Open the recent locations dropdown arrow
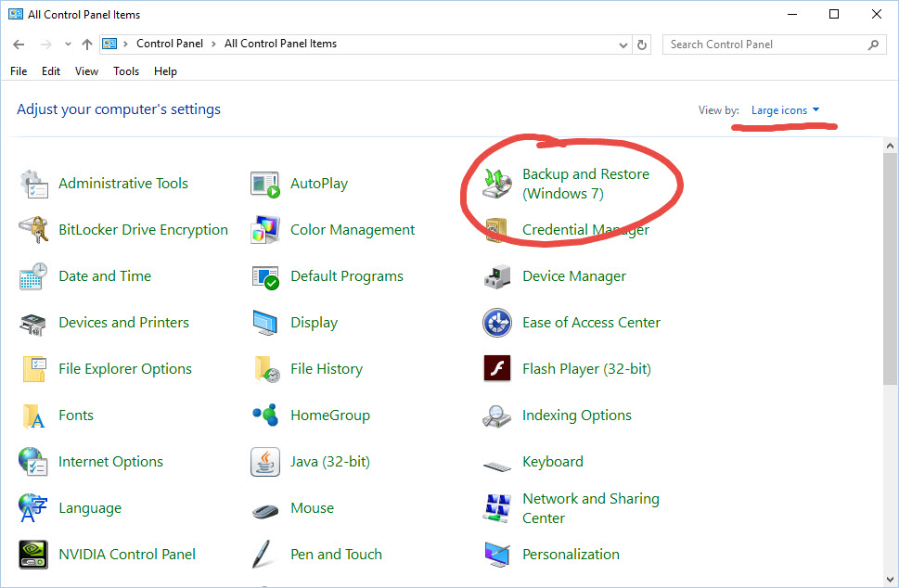The image size is (899, 588). 68,45
